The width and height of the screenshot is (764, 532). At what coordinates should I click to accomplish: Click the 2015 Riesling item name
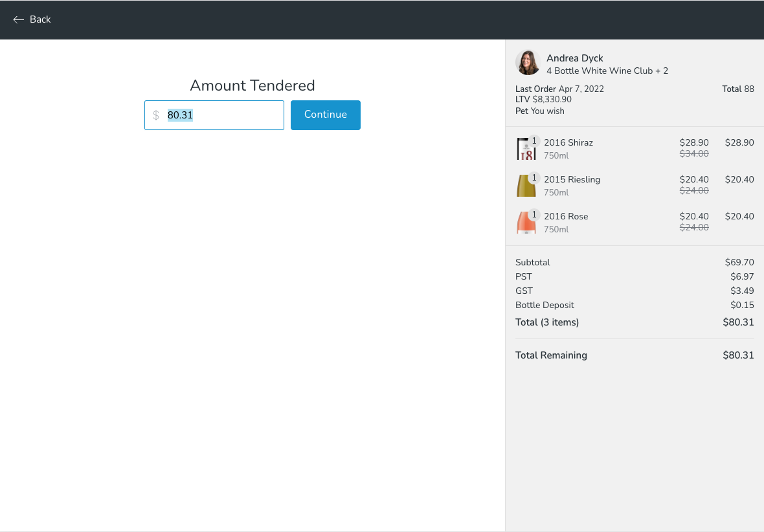pyautogui.click(x=572, y=179)
